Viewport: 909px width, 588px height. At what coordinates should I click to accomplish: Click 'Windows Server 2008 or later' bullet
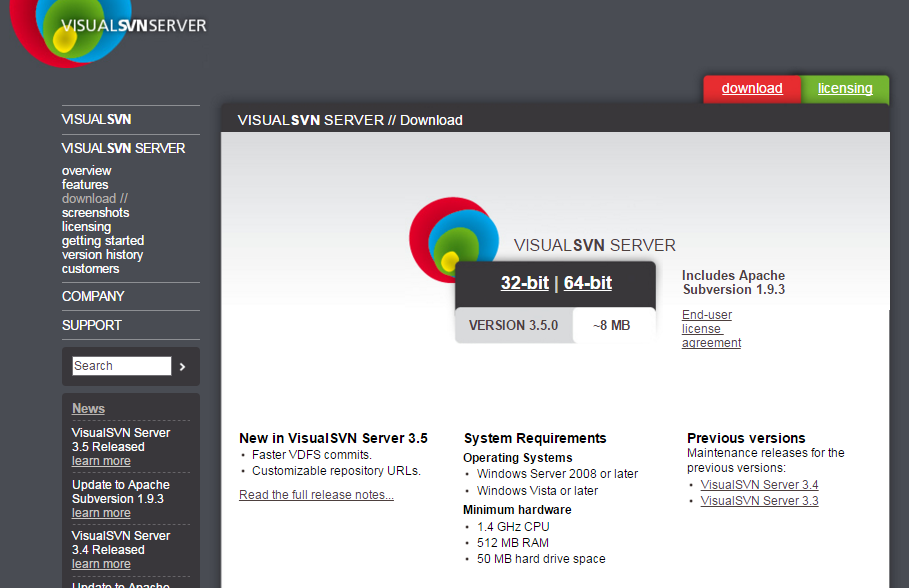click(x=557, y=474)
